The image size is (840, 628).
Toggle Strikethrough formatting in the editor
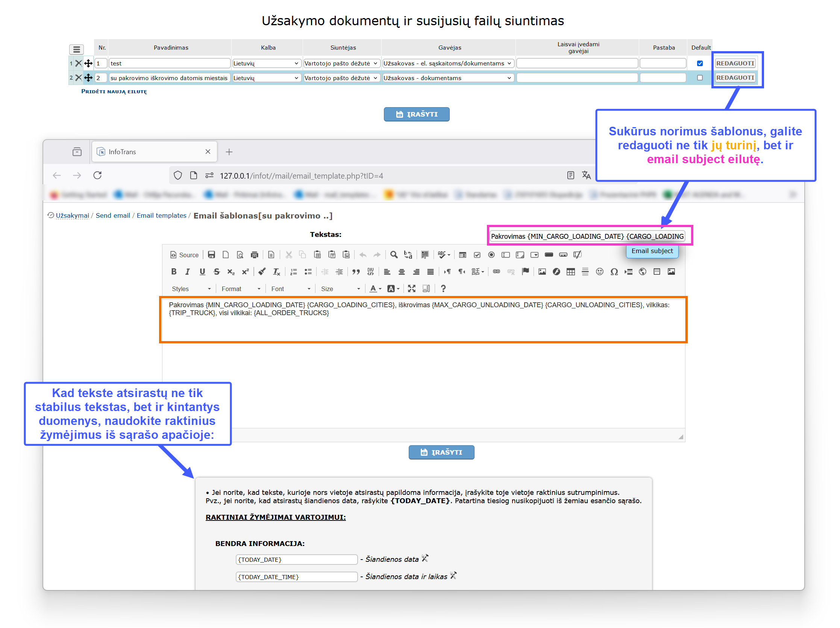coord(217,272)
